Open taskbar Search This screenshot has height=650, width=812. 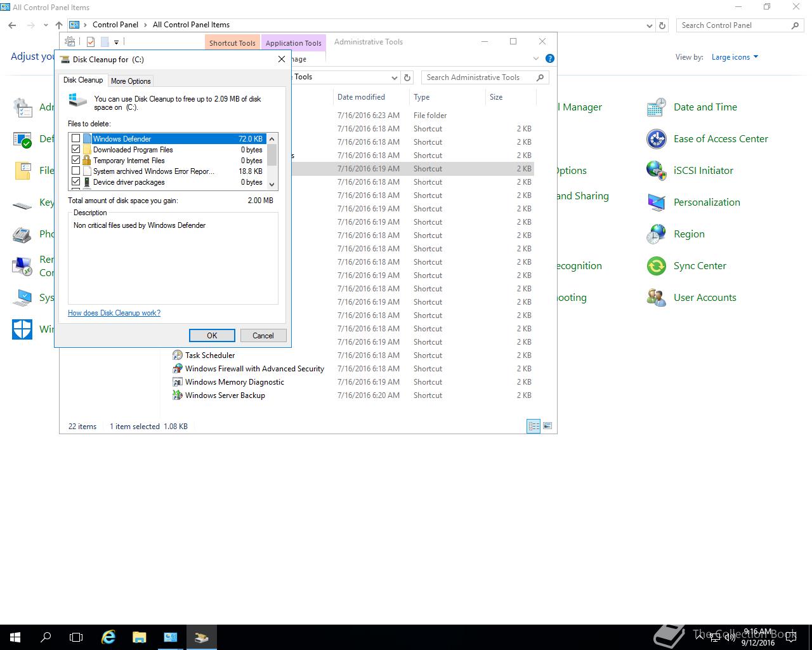point(46,637)
